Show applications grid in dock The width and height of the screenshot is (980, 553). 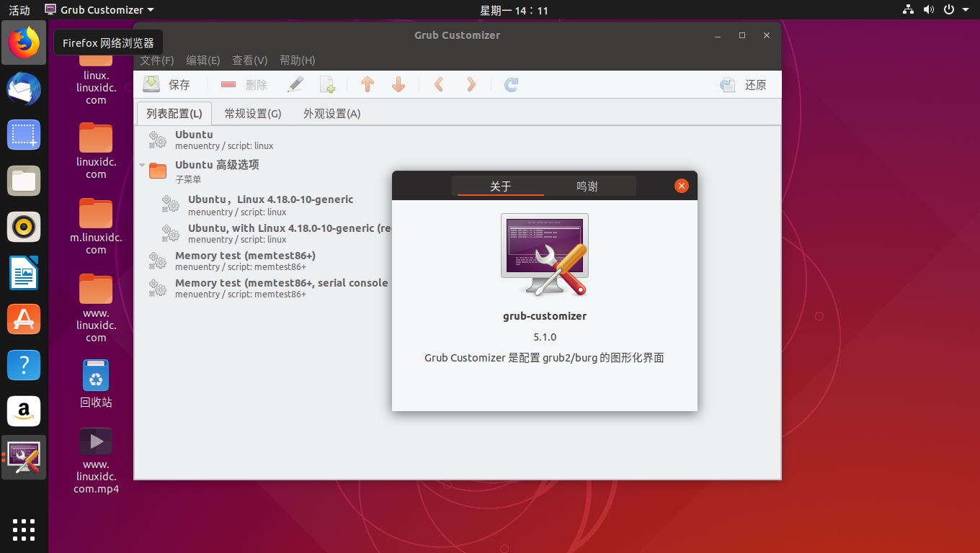(24, 529)
